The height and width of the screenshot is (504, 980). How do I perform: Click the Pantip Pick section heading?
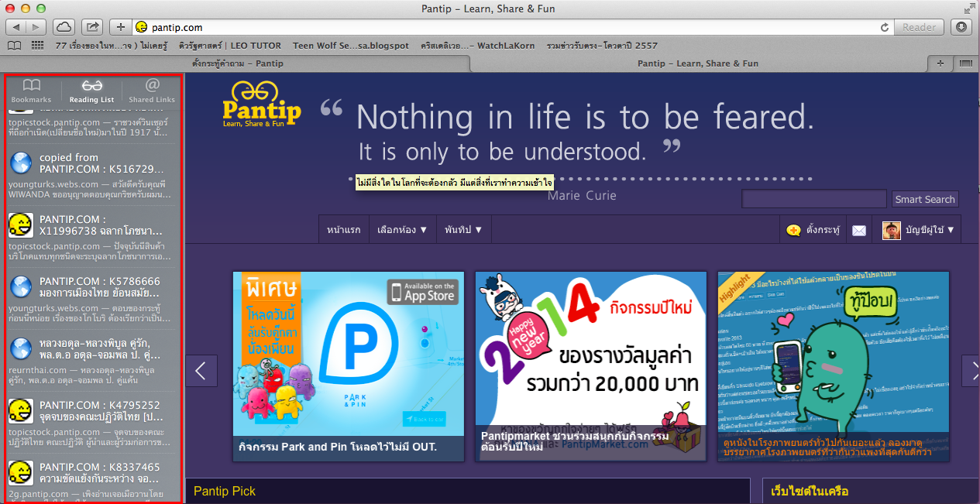point(225,491)
